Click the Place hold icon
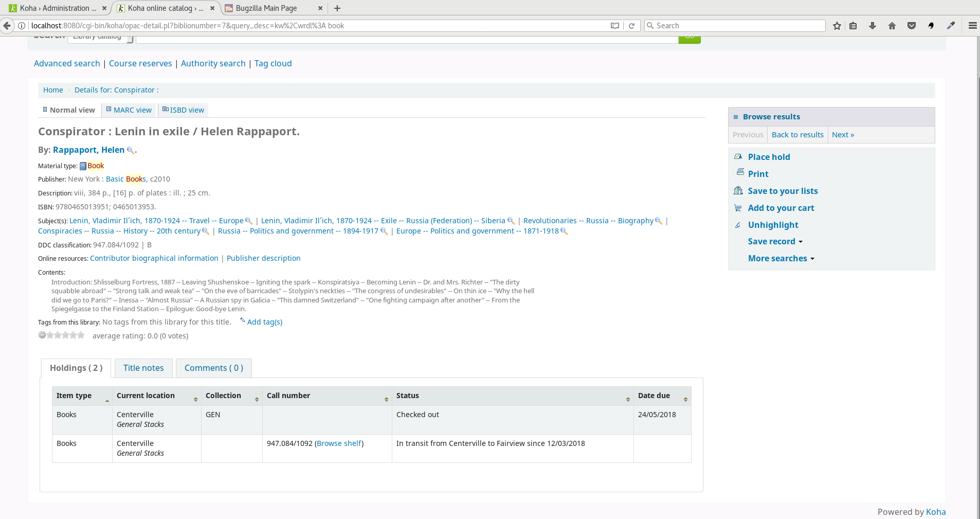 (738, 156)
